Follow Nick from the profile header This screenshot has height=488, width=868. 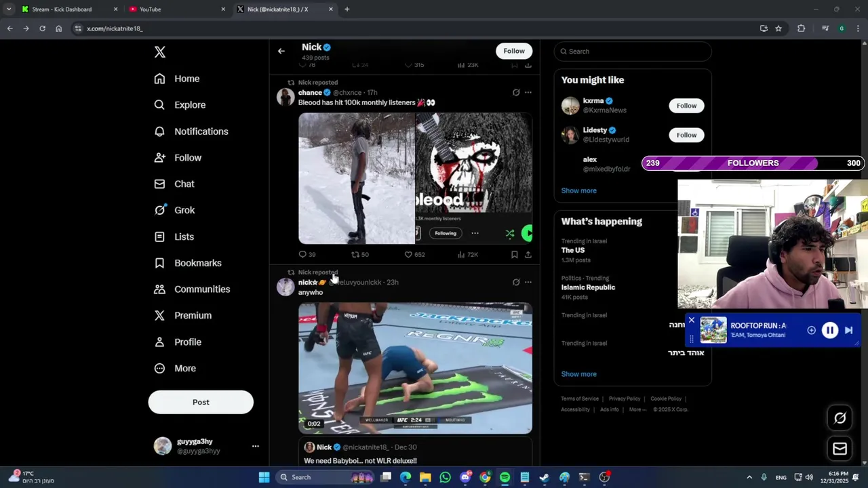click(x=514, y=51)
